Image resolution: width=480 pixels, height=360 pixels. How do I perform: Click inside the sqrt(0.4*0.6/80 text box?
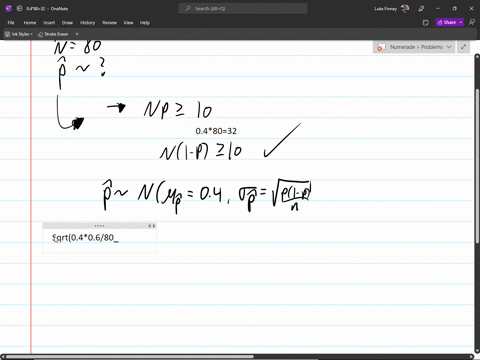[x=99, y=238]
